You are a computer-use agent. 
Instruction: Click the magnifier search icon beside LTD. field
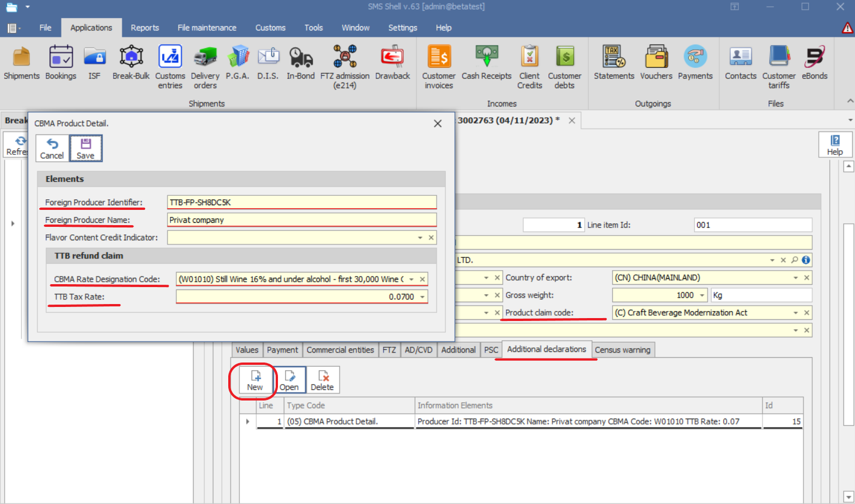click(794, 260)
